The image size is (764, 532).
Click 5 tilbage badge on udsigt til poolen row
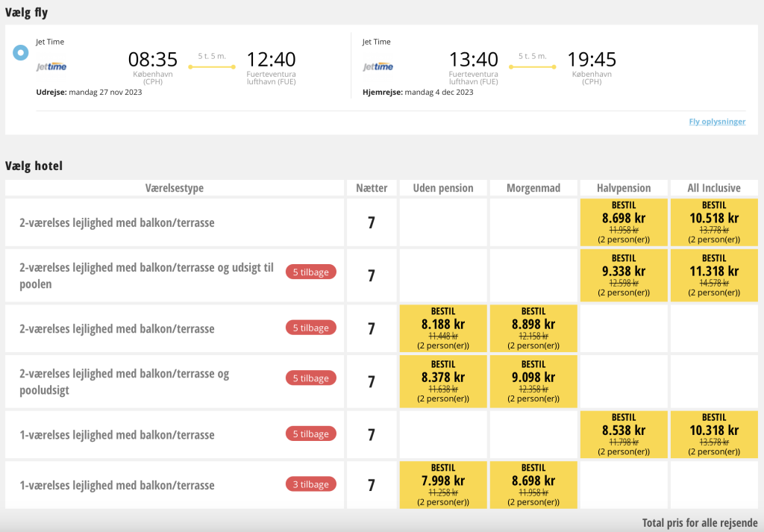coord(311,272)
